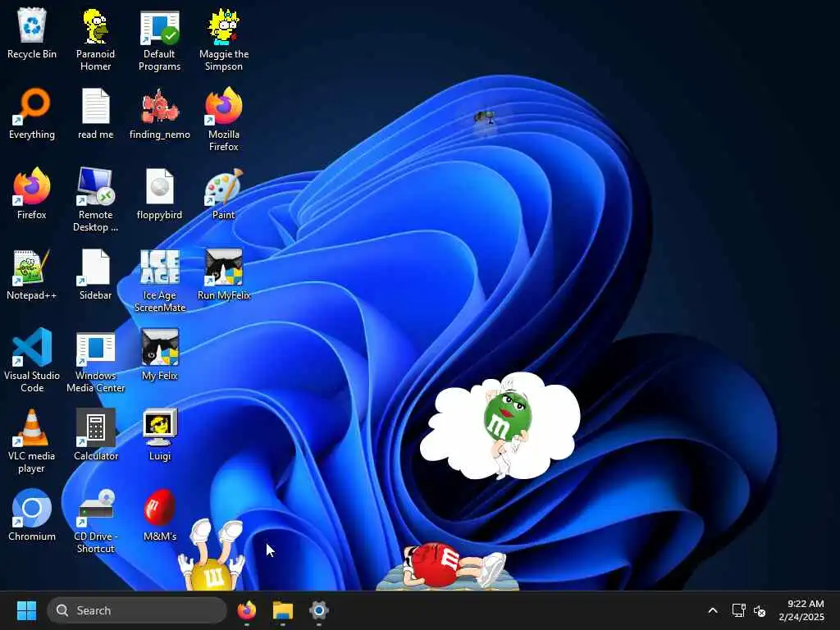
Task: Open the network status tray icon
Action: (739, 610)
